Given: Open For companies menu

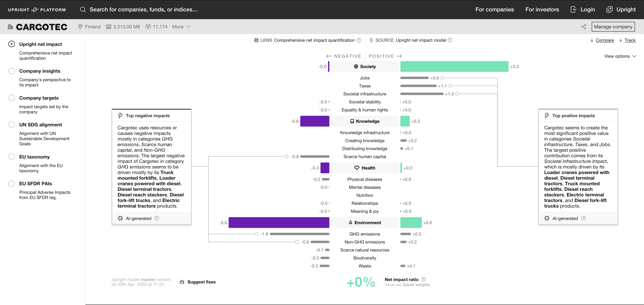Looking at the screenshot, I should click(x=495, y=10).
